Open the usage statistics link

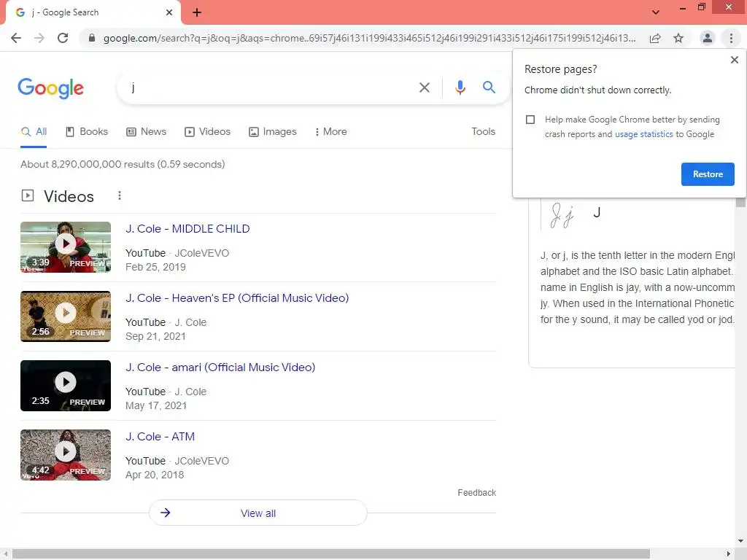point(643,134)
